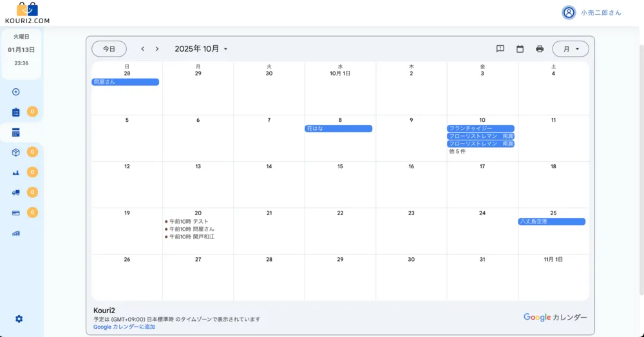Click the delivery truck icon in sidebar
644x337 pixels.
point(16,193)
